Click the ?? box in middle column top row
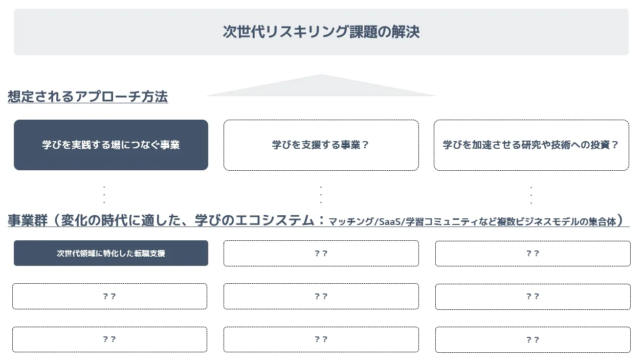The image size is (644, 362). click(x=321, y=253)
